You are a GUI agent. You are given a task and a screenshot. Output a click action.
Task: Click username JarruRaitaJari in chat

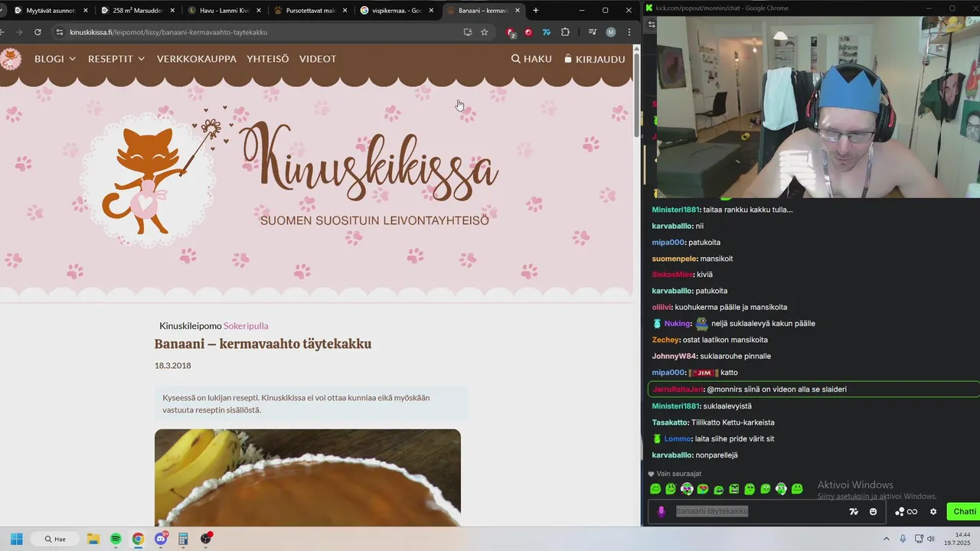(x=678, y=390)
